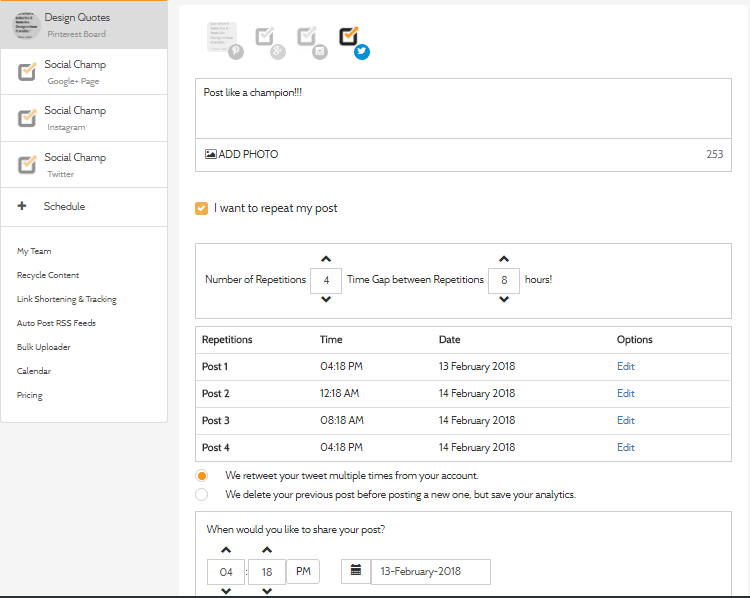Click the Time Gap hours value field

coord(504,280)
